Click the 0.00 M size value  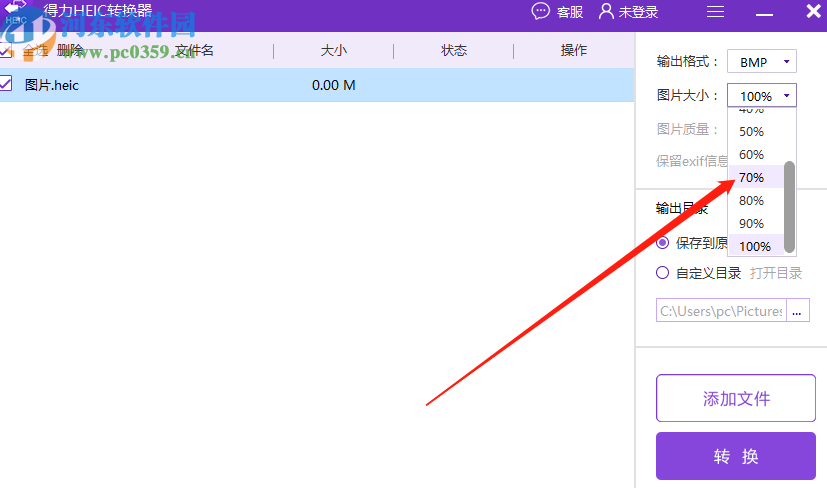coord(333,85)
